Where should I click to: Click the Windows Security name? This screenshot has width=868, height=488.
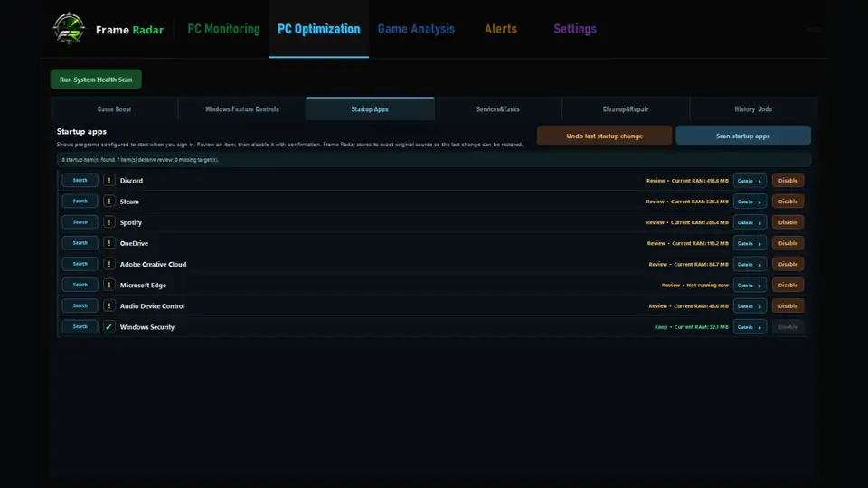point(147,327)
